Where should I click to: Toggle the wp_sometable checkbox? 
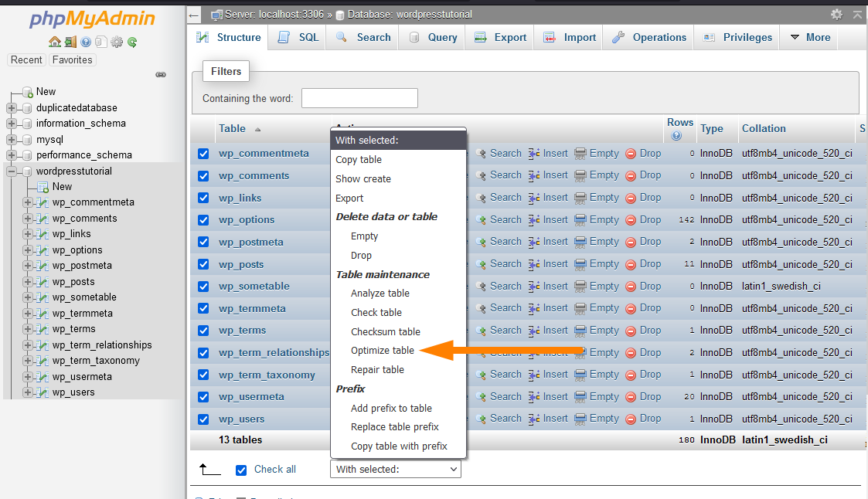click(203, 287)
